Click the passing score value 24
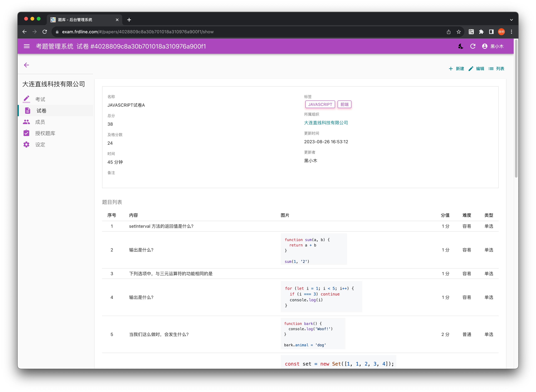This screenshot has width=536, height=392. coord(110,143)
